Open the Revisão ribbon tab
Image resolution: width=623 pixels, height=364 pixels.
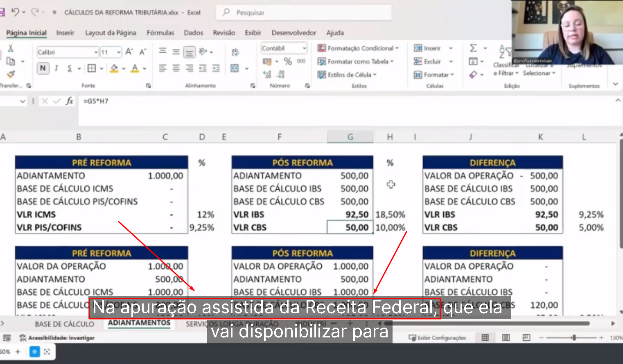tap(224, 33)
